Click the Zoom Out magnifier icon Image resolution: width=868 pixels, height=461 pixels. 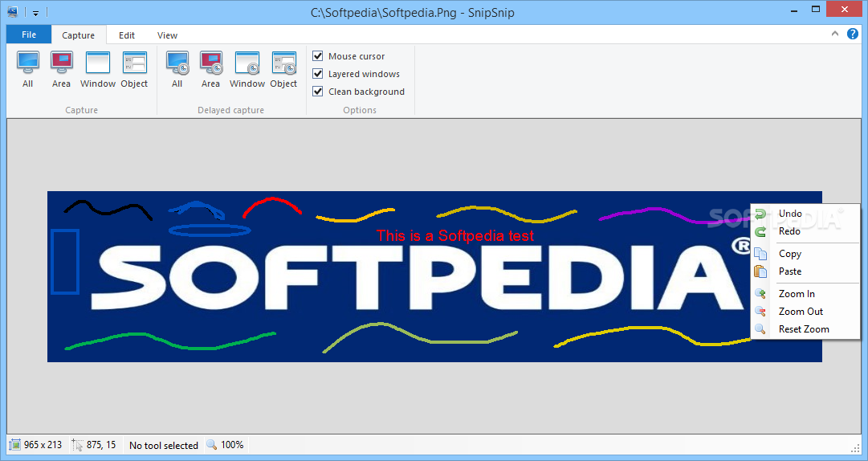[760, 312]
